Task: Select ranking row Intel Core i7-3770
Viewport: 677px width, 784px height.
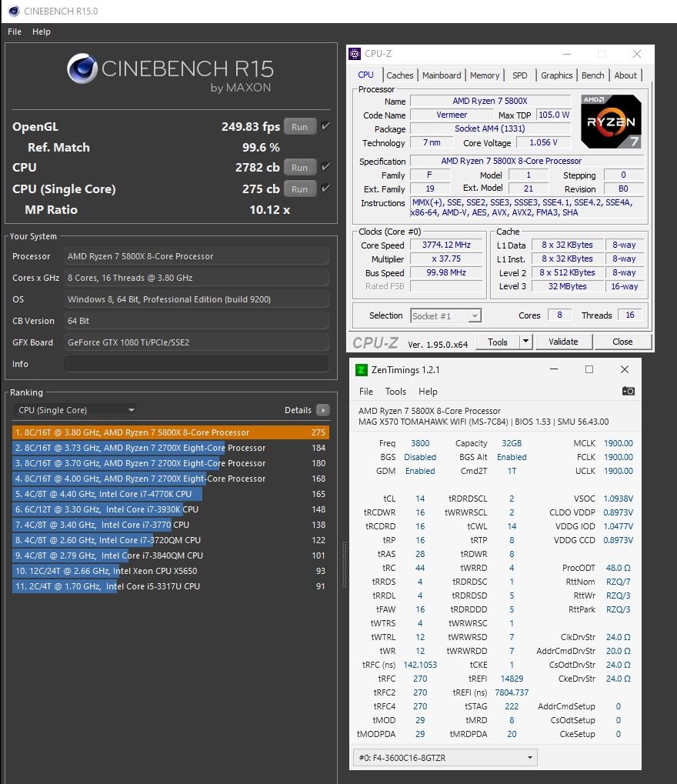Action: (x=171, y=525)
